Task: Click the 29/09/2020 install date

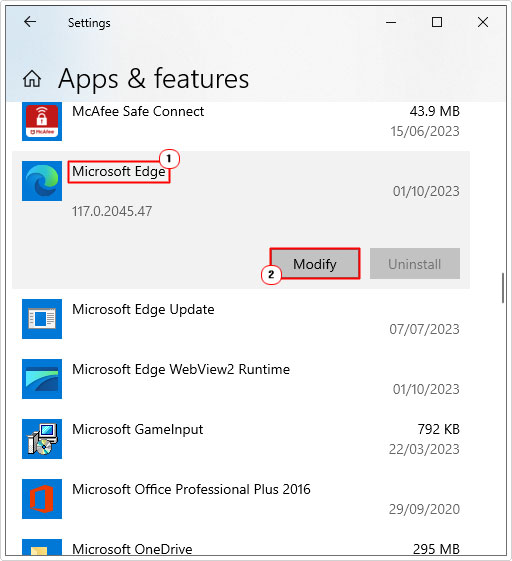Action: pyautogui.click(x=424, y=509)
